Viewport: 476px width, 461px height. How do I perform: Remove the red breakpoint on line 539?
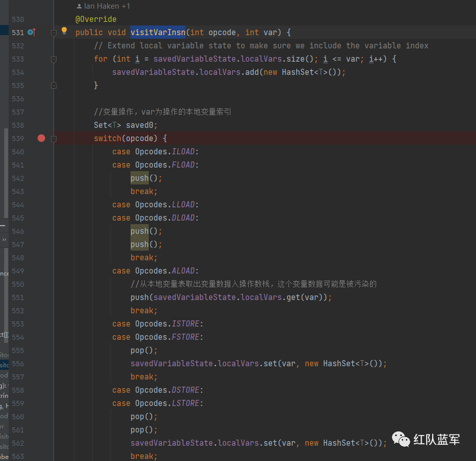[x=41, y=139]
